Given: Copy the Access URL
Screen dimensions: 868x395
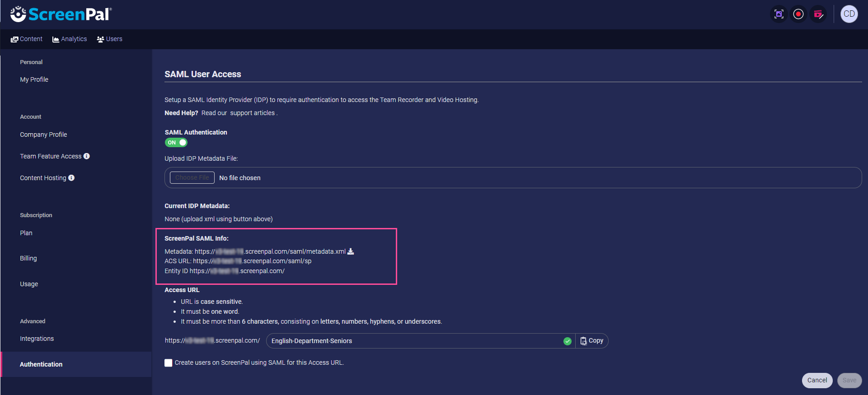Looking at the screenshot, I should pyautogui.click(x=592, y=341).
